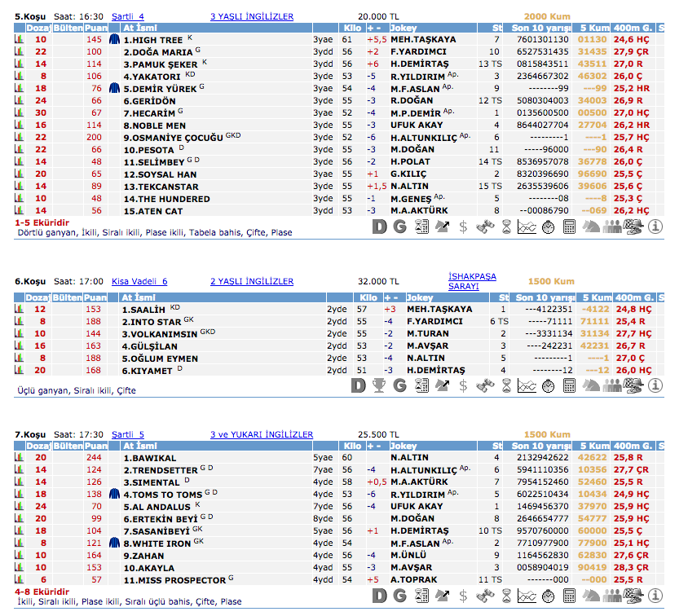Click the bold D icon under race 7

coord(378,595)
